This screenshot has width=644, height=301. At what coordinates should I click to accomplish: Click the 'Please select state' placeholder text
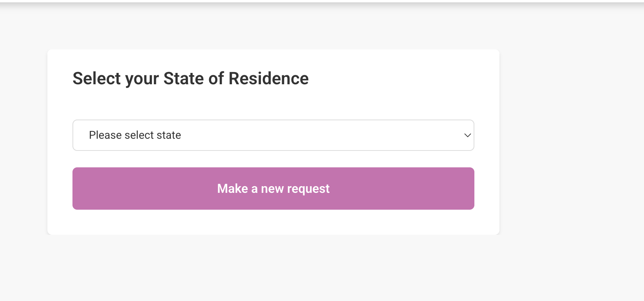pos(135,135)
